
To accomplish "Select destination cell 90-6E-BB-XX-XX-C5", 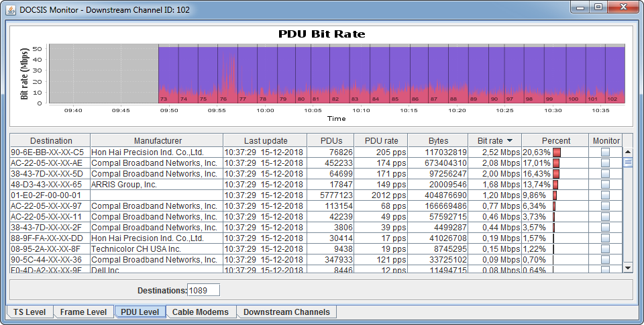I will coord(50,152).
